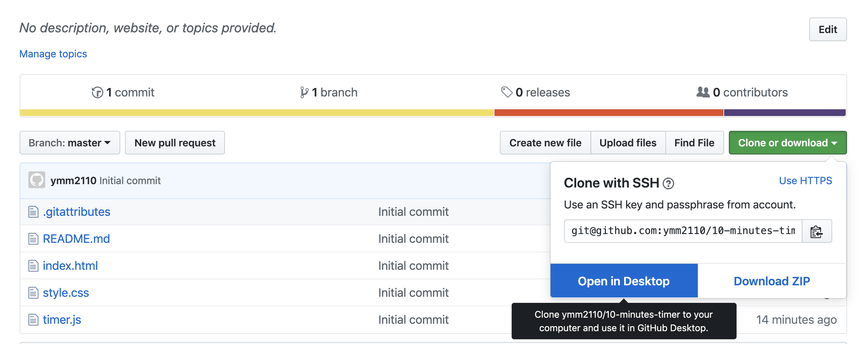Click Open in Desktop
The image size is (868, 344).
click(624, 281)
